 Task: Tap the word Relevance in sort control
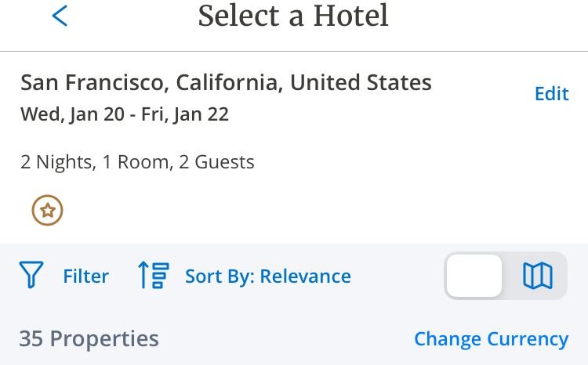(306, 276)
